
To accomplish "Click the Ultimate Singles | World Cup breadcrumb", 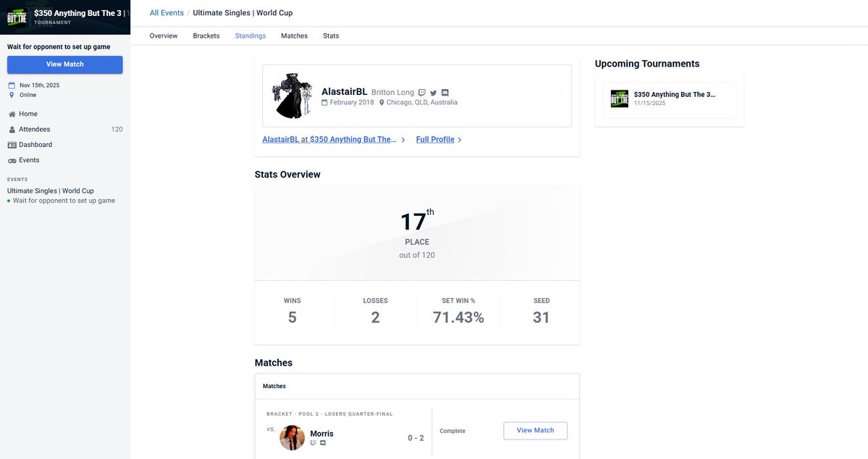I will tap(243, 13).
